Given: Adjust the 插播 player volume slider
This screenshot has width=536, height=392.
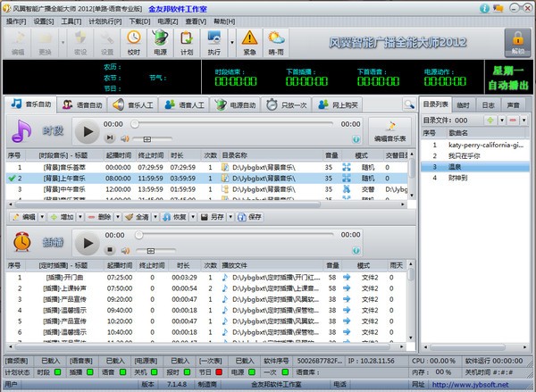Looking at the screenshot, I should pyautogui.click(x=155, y=251).
